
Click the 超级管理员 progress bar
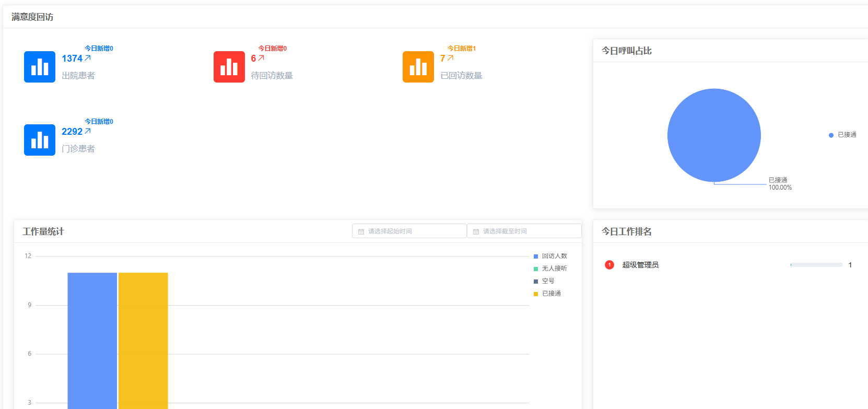816,265
